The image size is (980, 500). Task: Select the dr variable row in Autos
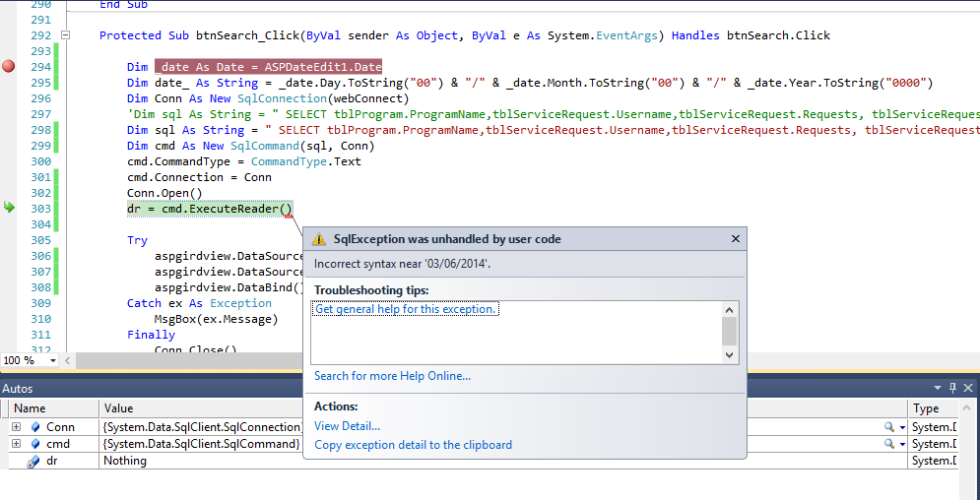(x=52, y=461)
